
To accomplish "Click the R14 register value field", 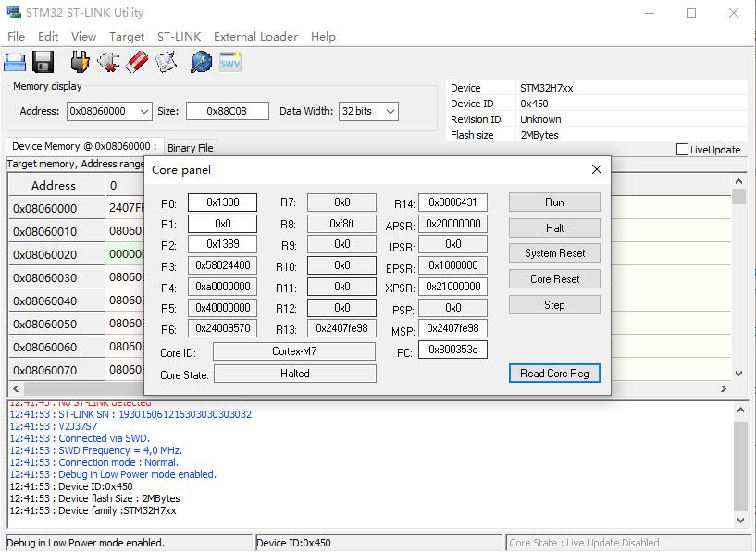I will [x=452, y=202].
